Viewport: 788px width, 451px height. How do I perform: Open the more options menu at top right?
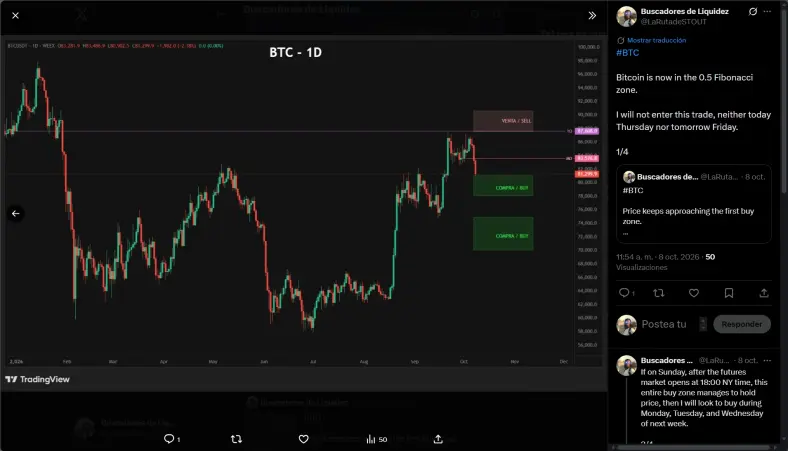click(x=767, y=11)
